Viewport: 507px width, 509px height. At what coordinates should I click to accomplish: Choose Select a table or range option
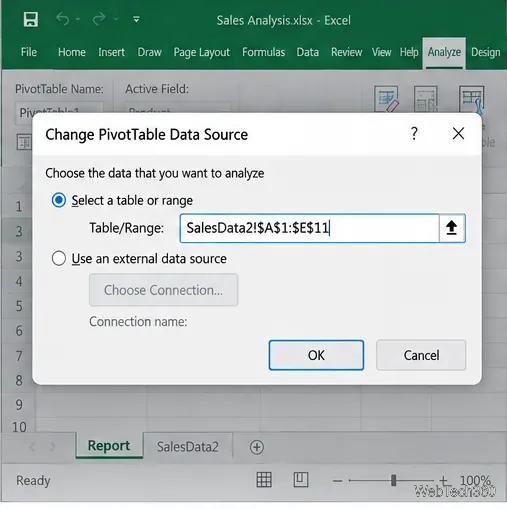59,200
